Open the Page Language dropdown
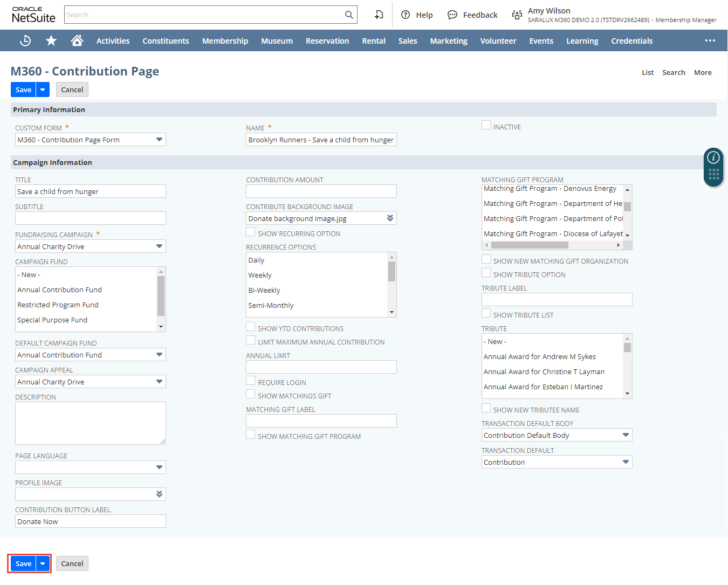This screenshot has height=585, width=728. tap(159, 467)
